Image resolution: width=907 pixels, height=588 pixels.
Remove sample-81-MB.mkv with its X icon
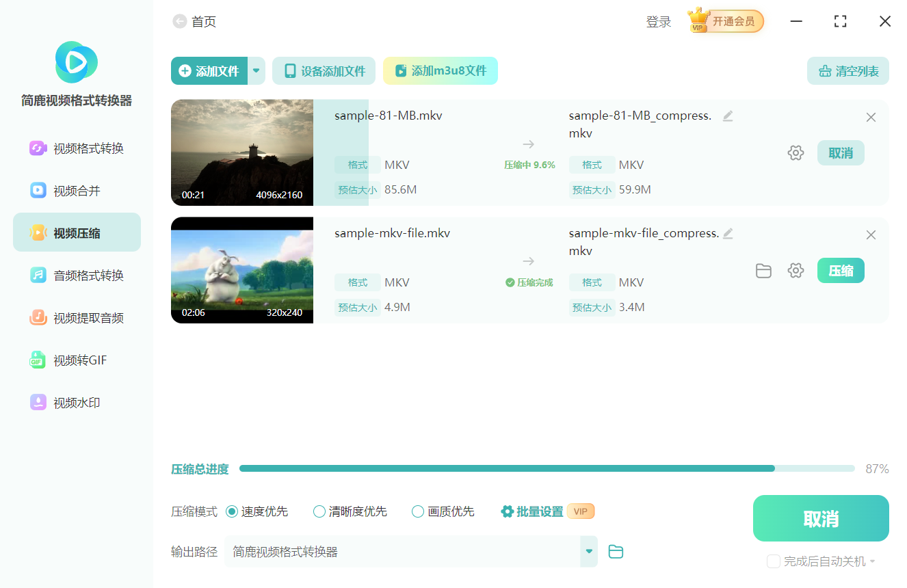pyautogui.click(x=871, y=118)
